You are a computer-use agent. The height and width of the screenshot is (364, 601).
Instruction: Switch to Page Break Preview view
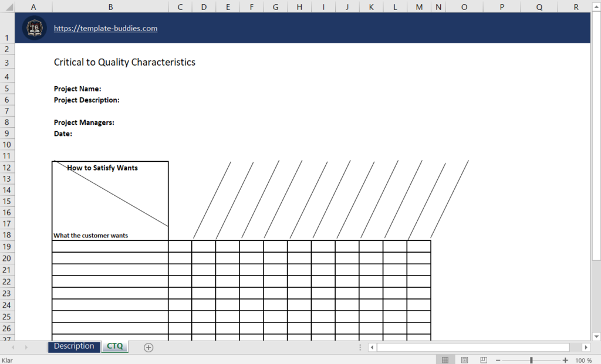point(483,360)
